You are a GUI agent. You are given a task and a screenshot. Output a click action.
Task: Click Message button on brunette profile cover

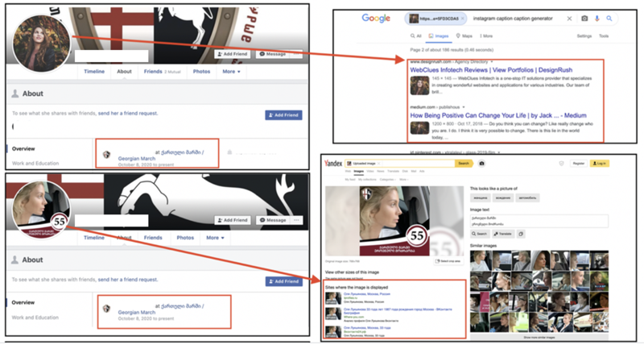[273, 54]
